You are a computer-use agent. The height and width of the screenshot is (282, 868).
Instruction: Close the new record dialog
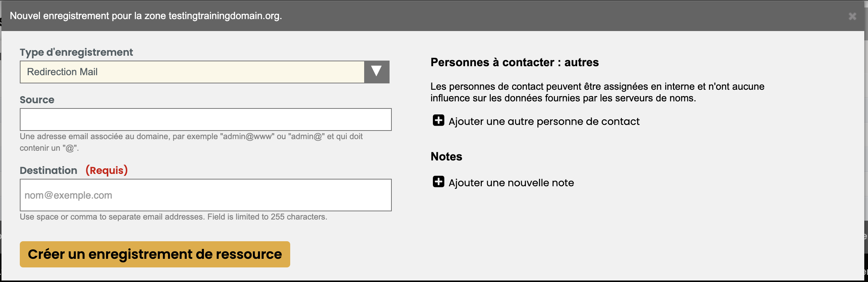[852, 16]
